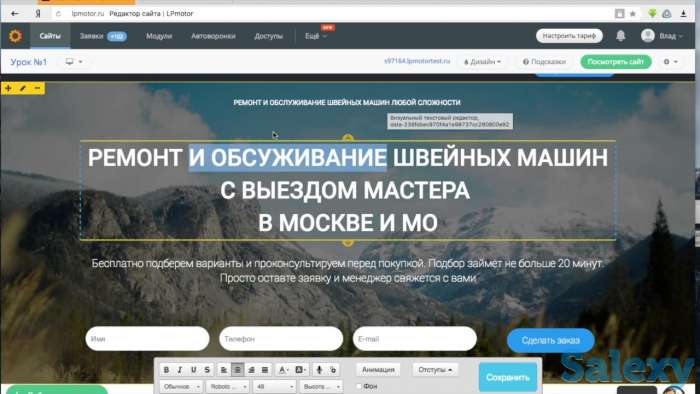The image size is (700, 394).
Task: Click the Yandex Я browser icon
Action: [38, 13]
